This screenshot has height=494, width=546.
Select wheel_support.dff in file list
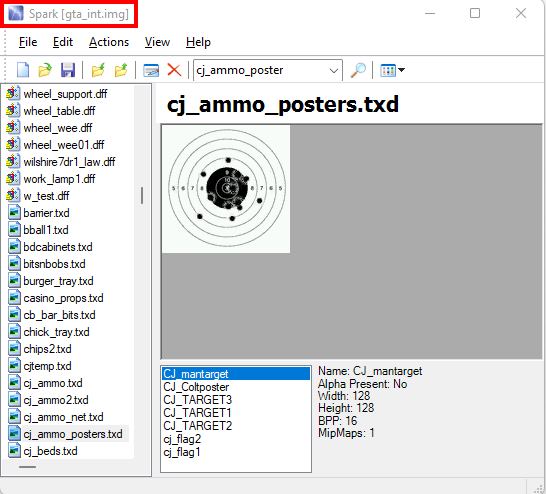click(65, 94)
